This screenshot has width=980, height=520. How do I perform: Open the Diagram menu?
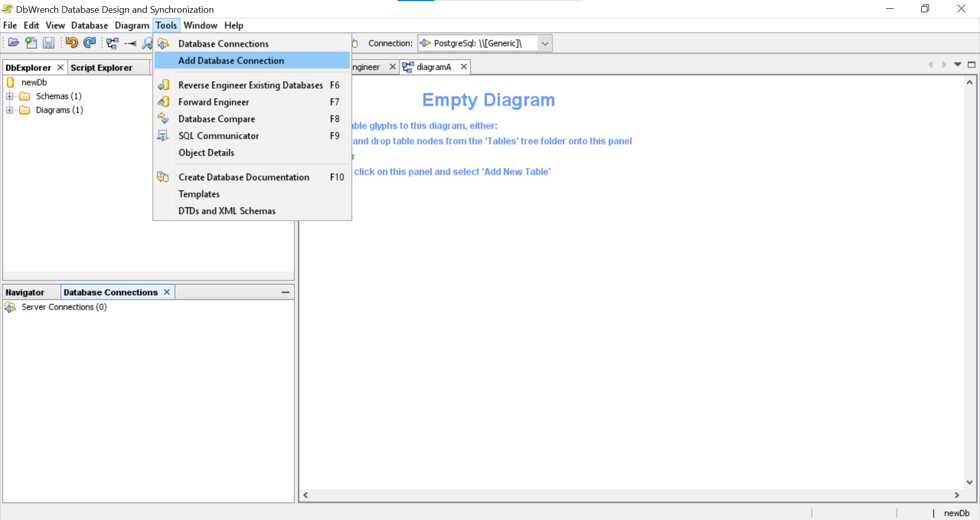(132, 25)
